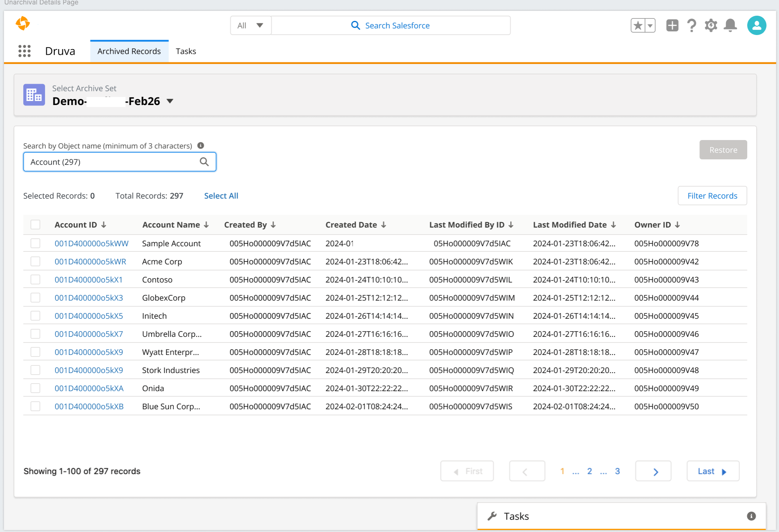This screenshot has height=532, width=779.
Task: Open account 001D400000o5kWW
Action: coord(92,243)
